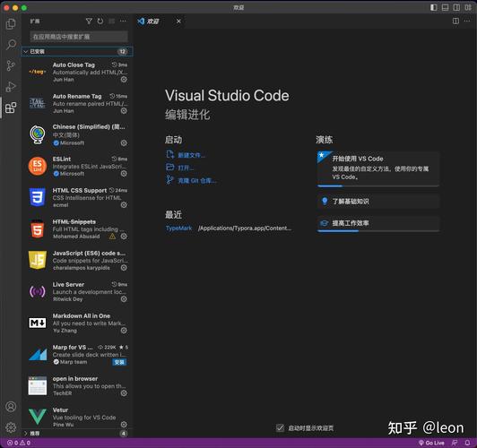Open recent TypeMark project
Viewport: 477px width, 448px height.
point(179,228)
